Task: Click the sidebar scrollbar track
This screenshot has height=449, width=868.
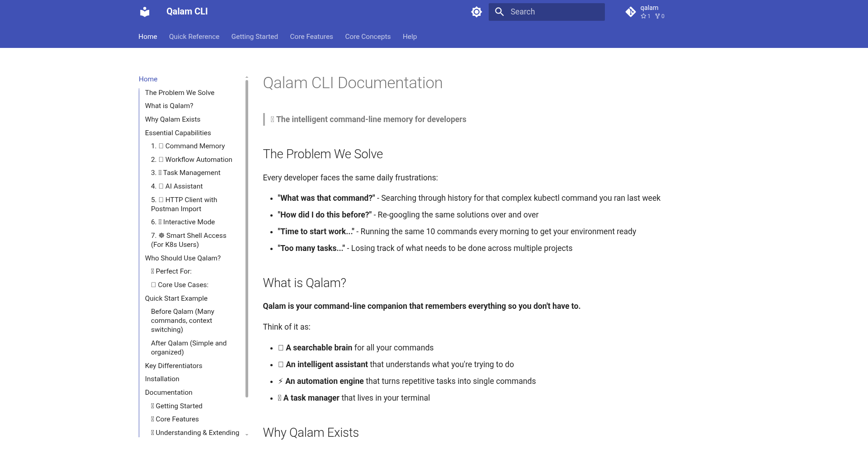Action: [246, 226]
